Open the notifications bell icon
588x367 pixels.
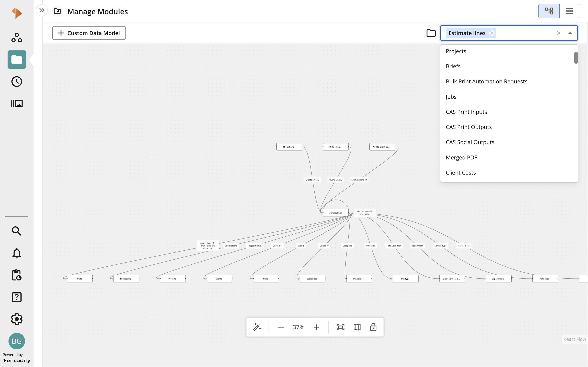tap(17, 253)
